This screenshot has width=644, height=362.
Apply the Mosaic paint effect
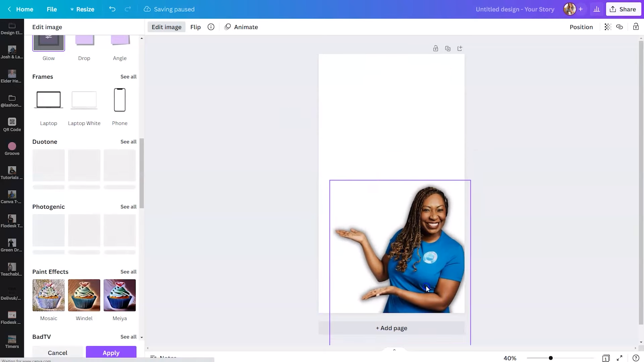point(49,295)
